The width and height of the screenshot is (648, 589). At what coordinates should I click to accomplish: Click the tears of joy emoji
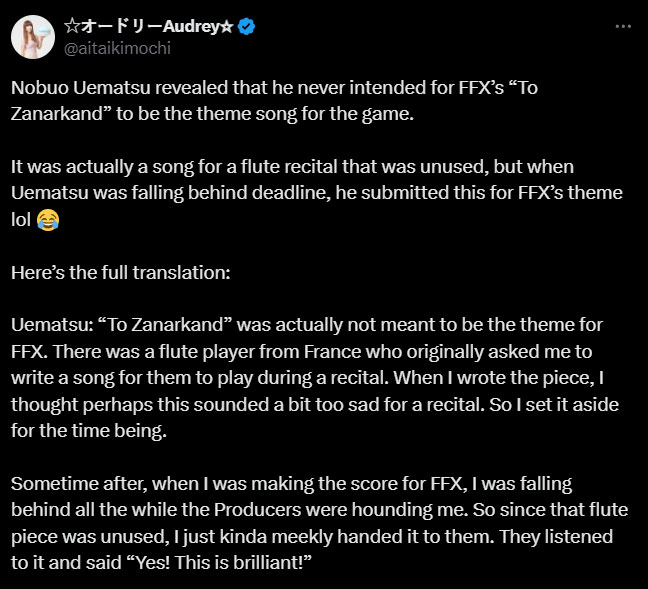pyautogui.click(x=46, y=217)
